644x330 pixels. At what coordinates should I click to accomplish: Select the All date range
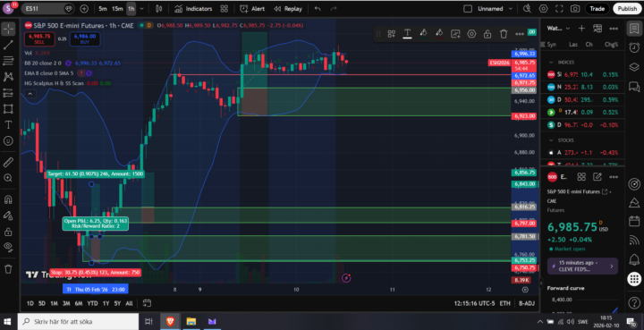129,303
